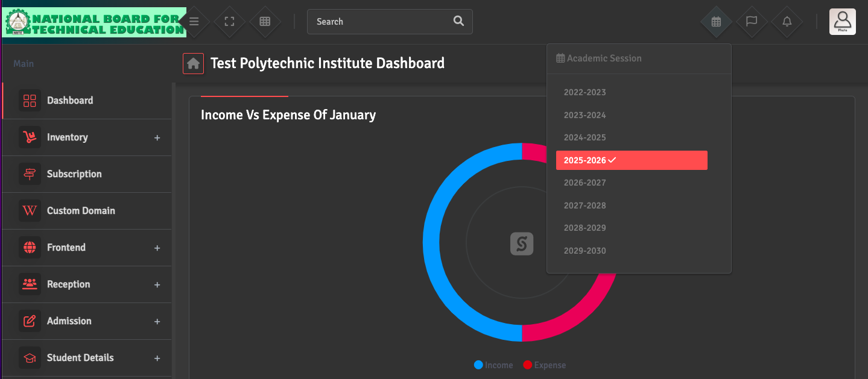
Task: Toggle Income legend in chart
Action: click(493, 365)
